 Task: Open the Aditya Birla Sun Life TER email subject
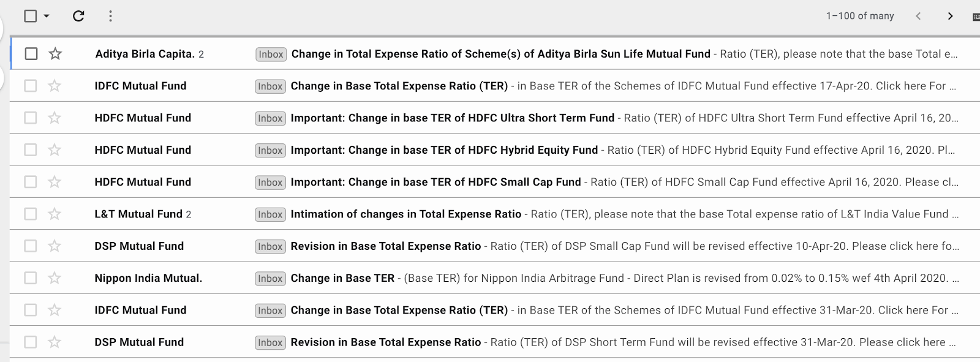point(501,54)
